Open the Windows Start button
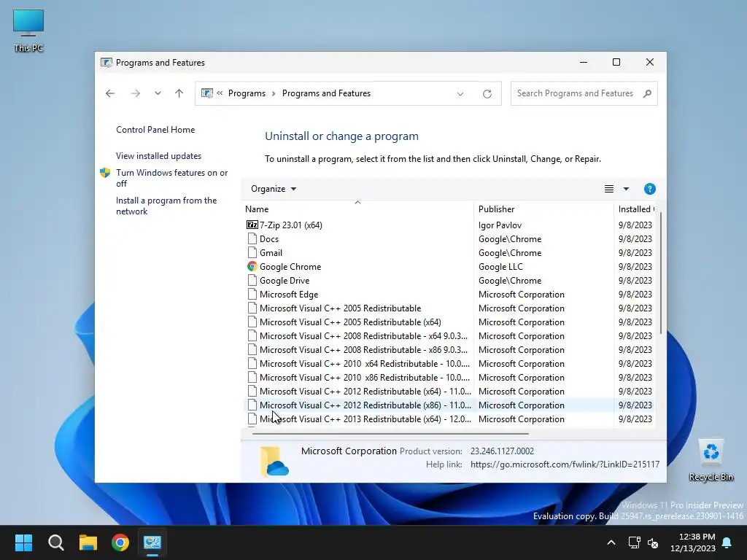 (23, 542)
